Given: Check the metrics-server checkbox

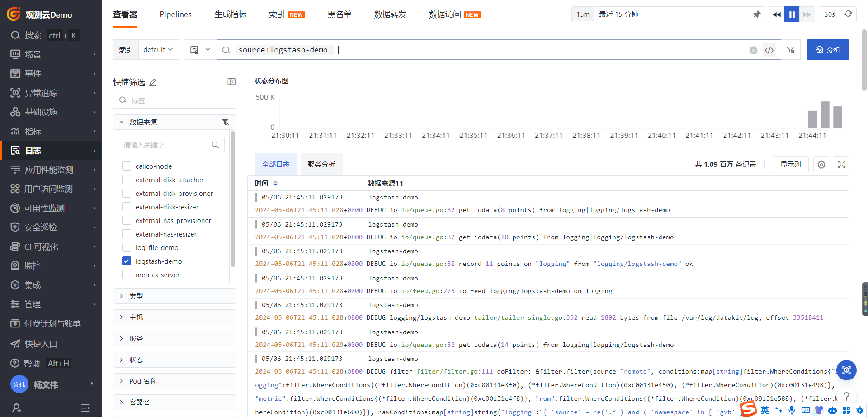Looking at the screenshot, I should (x=127, y=275).
